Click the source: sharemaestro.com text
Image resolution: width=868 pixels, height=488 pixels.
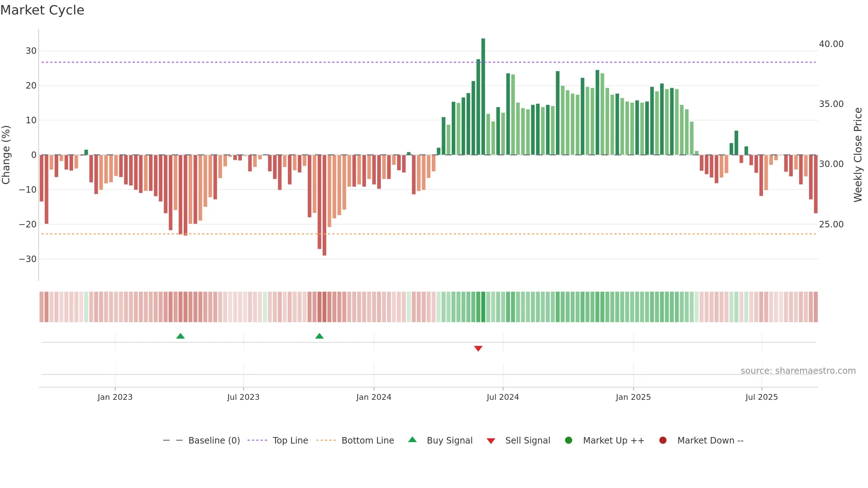(798, 371)
